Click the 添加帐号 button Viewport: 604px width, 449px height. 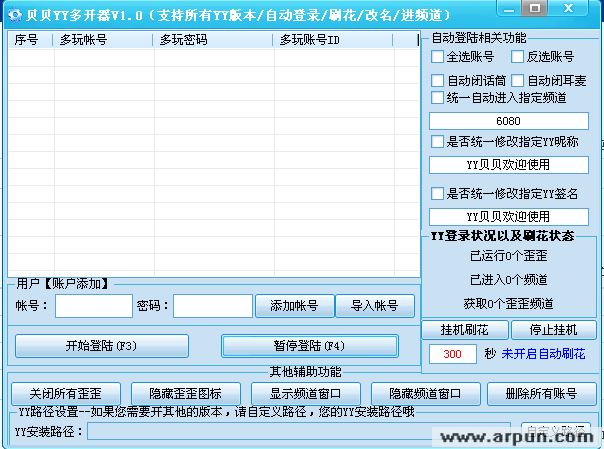[x=294, y=306]
